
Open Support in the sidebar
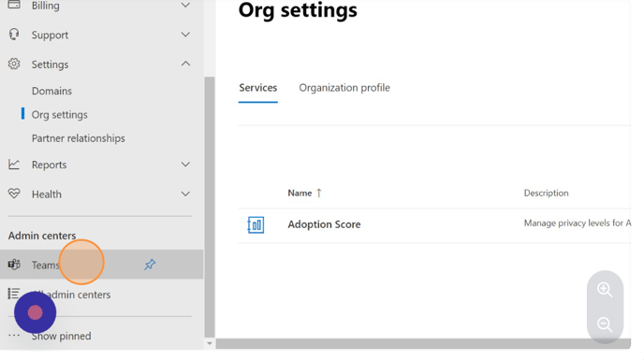click(51, 35)
